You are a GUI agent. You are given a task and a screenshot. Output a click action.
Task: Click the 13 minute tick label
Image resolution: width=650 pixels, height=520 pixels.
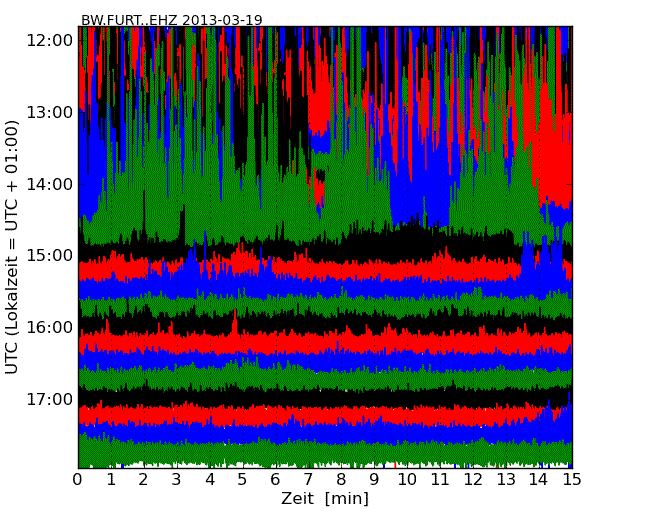pos(506,480)
